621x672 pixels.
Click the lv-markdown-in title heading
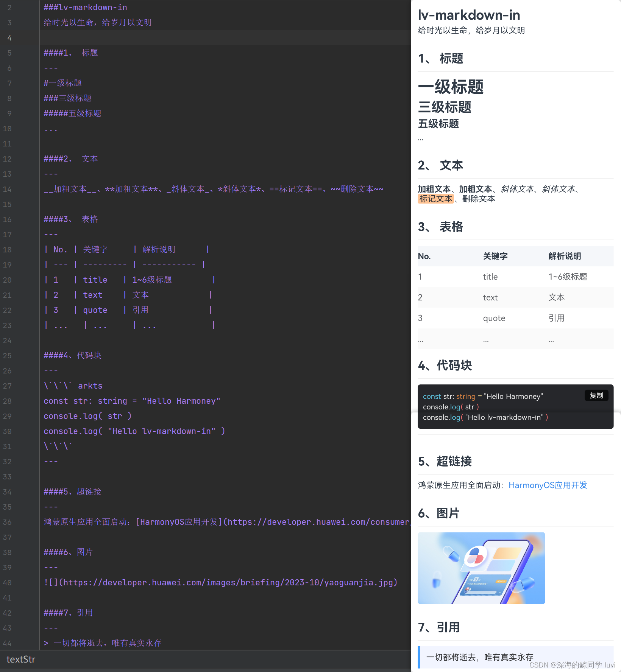pos(469,15)
